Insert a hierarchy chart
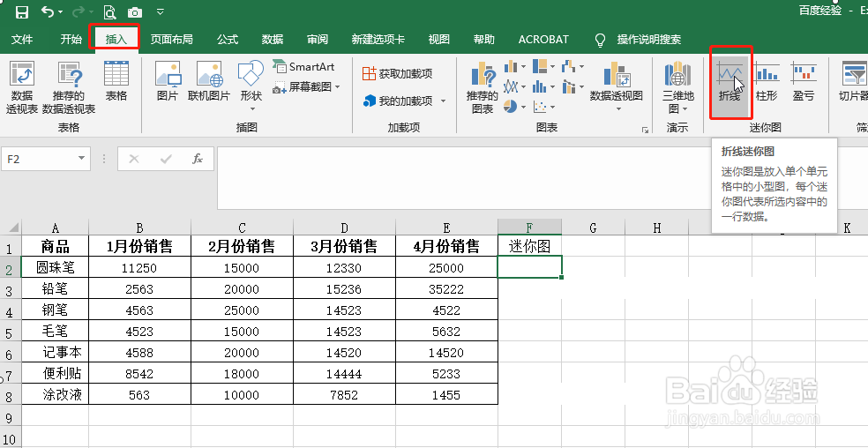 tap(544, 67)
